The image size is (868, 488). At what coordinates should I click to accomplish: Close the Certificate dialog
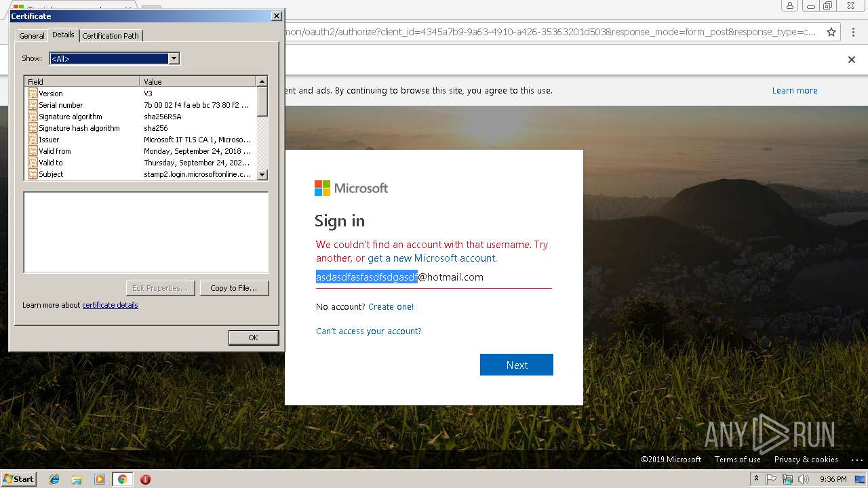click(276, 16)
